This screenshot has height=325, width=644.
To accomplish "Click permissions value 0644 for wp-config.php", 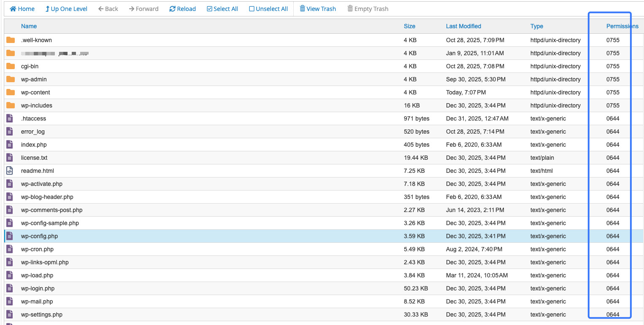I will pyautogui.click(x=612, y=236).
